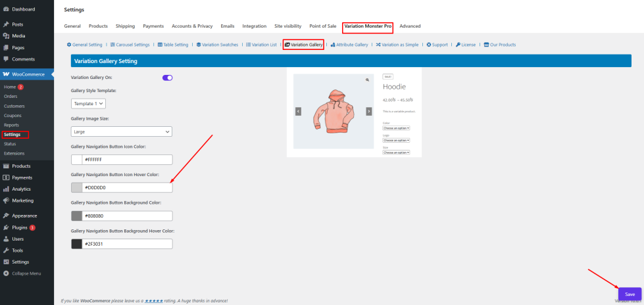The height and width of the screenshot is (305, 644).
Task: Switch to Emails settings tab
Action: pos(228,26)
